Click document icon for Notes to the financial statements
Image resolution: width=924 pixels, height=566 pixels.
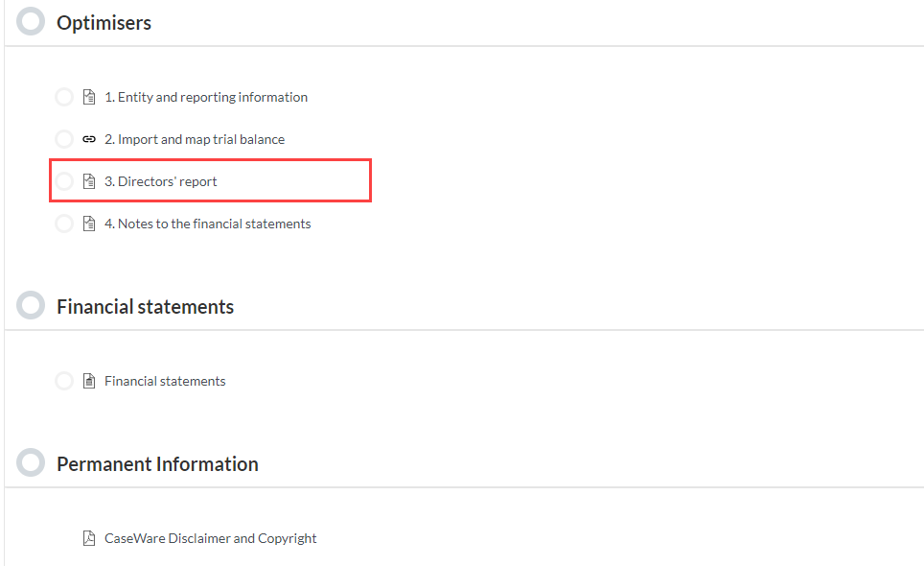pyautogui.click(x=89, y=224)
